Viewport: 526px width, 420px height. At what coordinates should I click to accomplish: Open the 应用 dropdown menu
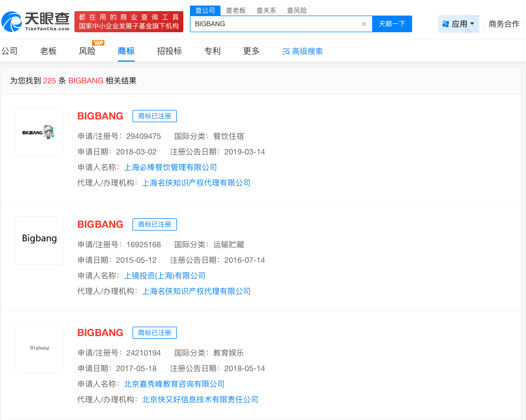pos(460,24)
